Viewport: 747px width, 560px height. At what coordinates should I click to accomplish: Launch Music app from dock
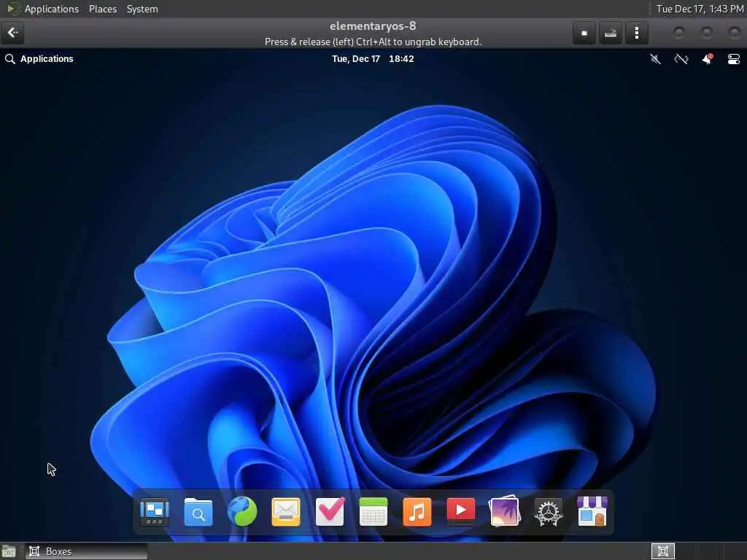[417, 511]
